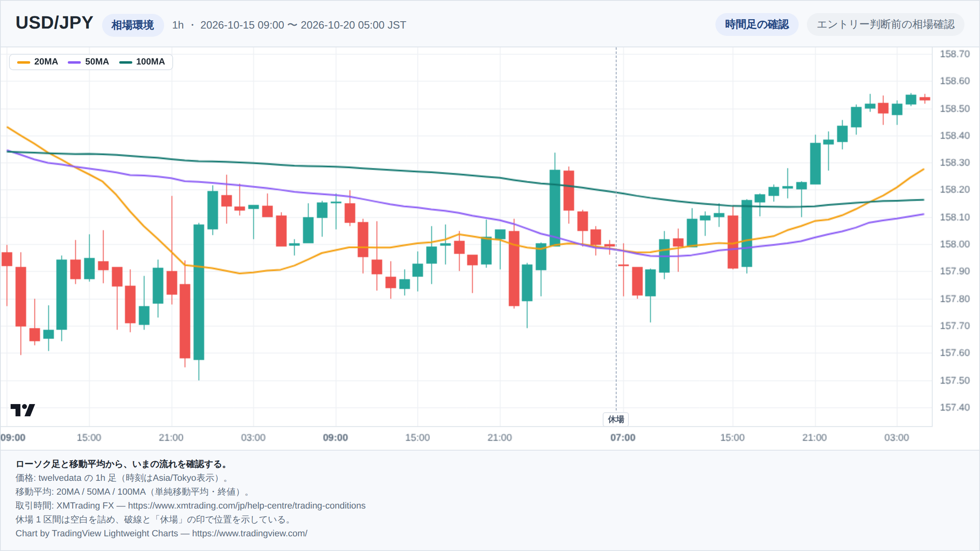980x551 pixels.
Task: Click the 休場 1 区間 explanation line
Action: pyautogui.click(x=153, y=519)
